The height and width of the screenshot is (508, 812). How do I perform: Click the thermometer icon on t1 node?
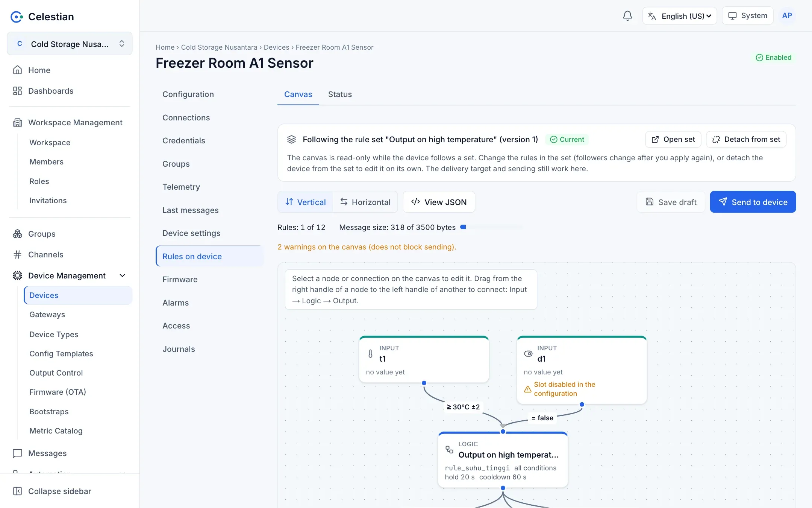[x=370, y=354]
